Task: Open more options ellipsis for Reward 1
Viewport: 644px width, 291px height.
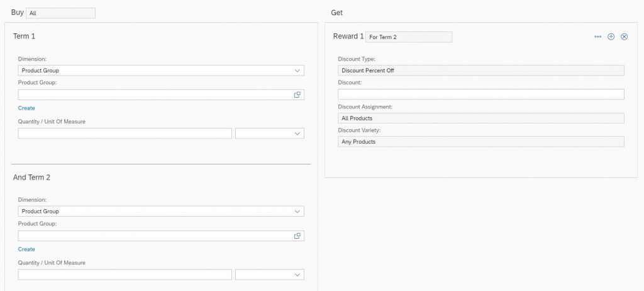Action: pos(597,37)
